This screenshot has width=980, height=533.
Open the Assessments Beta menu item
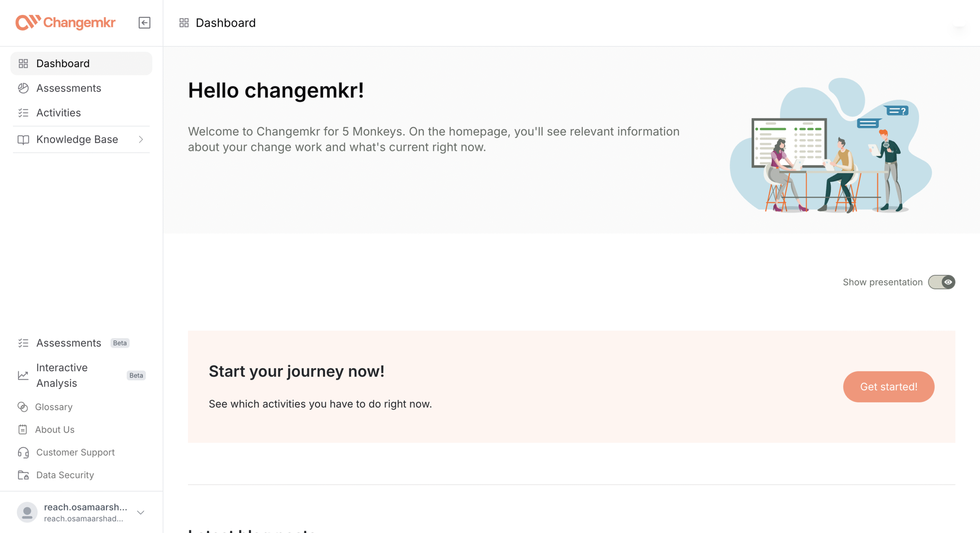click(x=69, y=343)
